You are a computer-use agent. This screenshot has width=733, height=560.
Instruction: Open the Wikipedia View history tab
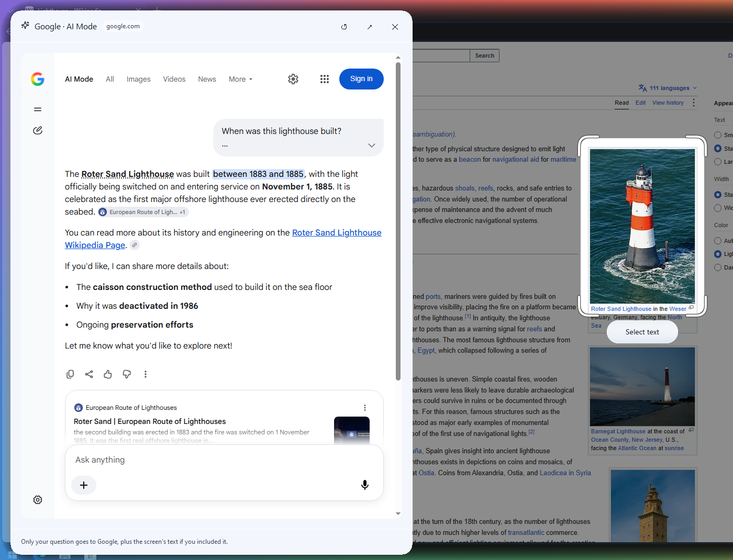[x=668, y=103]
